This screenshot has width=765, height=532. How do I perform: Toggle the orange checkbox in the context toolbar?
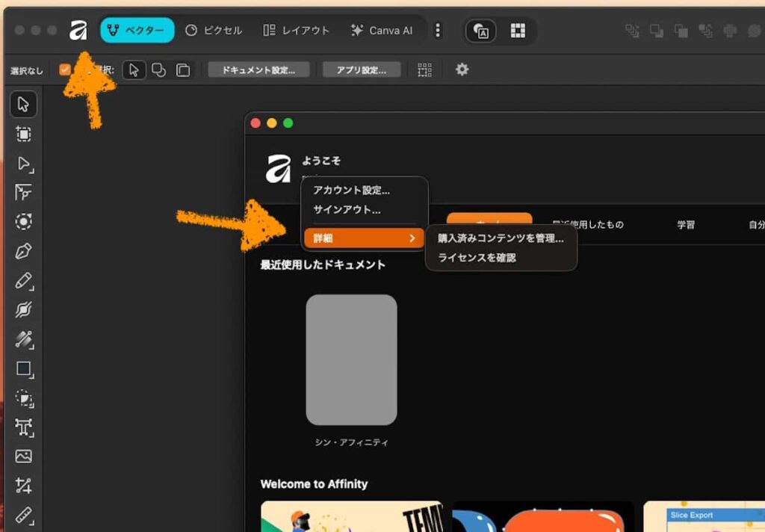click(x=66, y=69)
